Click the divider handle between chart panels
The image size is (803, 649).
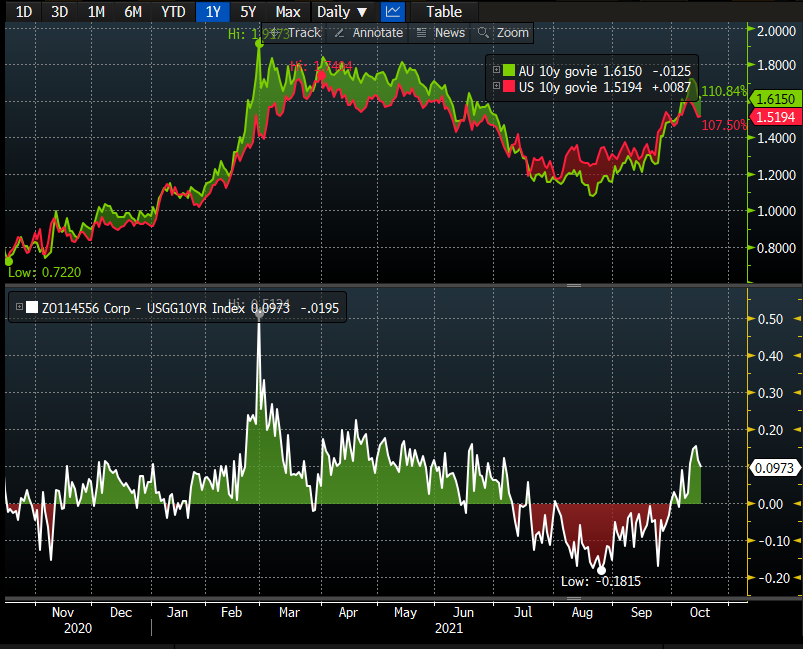pyautogui.click(x=574, y=285)
